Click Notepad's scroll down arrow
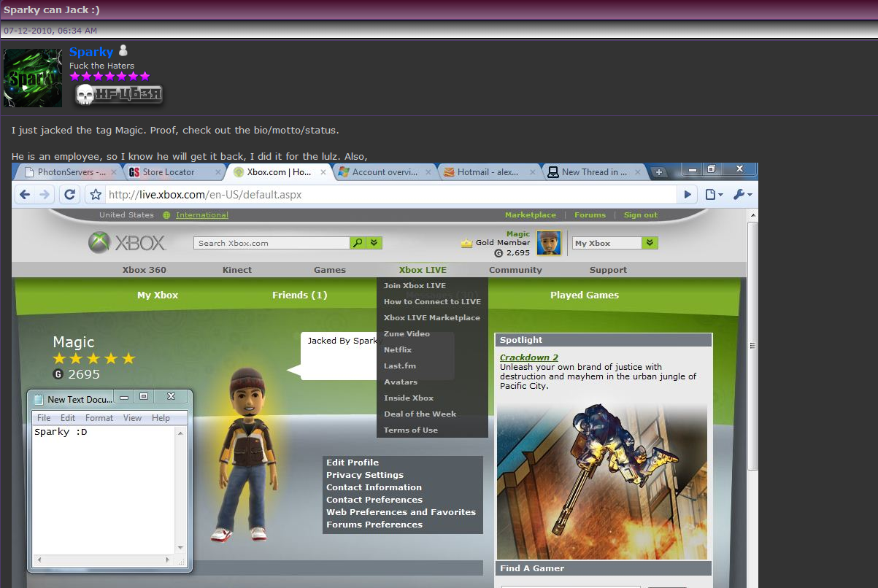Image resolution: width=878 pixels, height=588 pixels. 181,547
